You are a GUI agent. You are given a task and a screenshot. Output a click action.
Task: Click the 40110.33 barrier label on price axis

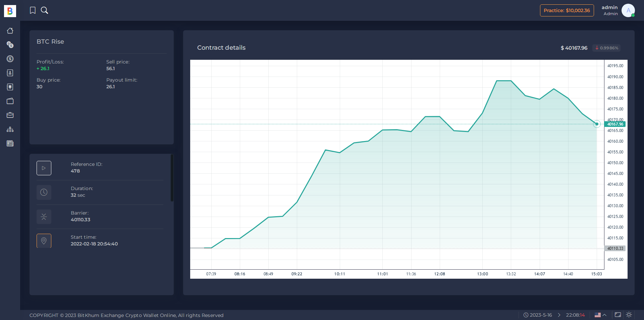tap(615, 248)
